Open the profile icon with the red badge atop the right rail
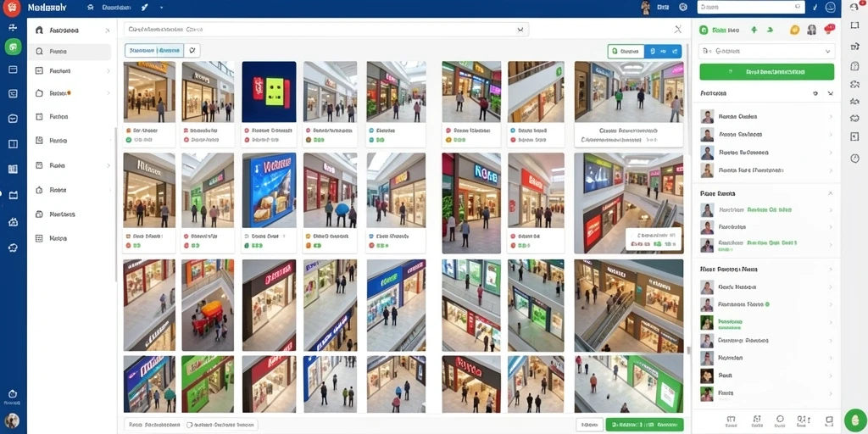Screen dimensions: 868x434 pos(854,7)
